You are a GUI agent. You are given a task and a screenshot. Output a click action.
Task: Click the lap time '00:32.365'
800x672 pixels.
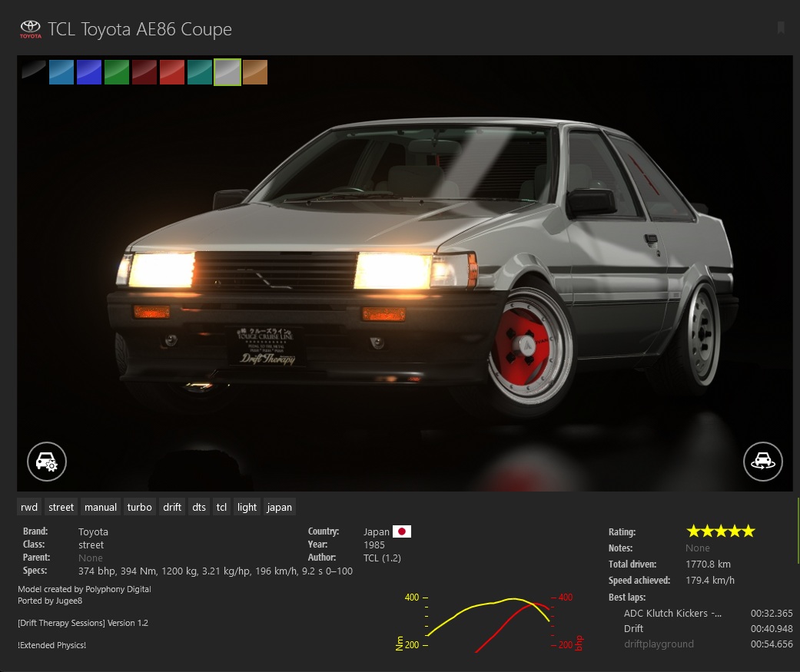(772, 613)
